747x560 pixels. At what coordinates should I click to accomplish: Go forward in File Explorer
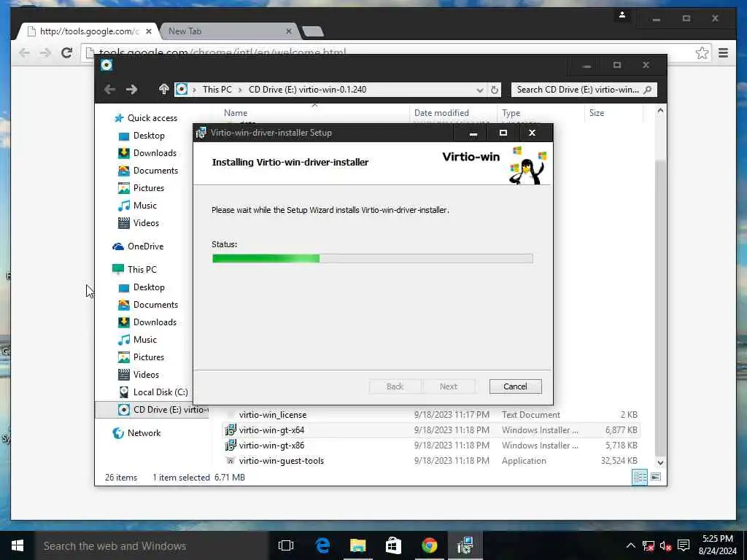tap(132, 90)
